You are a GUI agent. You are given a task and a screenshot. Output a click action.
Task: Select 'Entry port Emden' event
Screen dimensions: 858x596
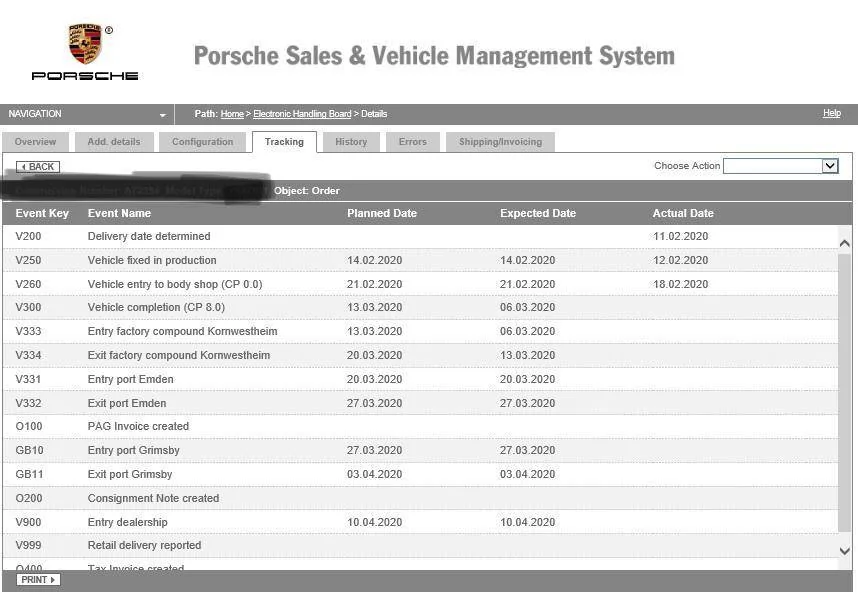coord(131,379)
